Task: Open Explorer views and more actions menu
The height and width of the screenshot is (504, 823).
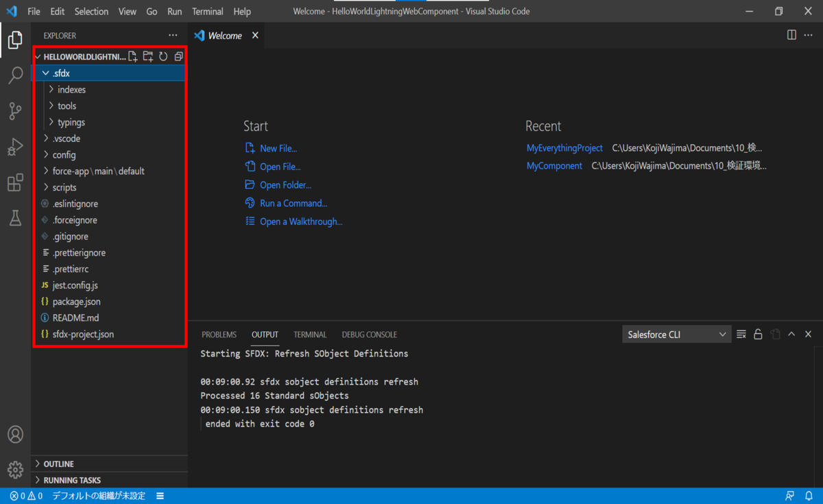Action: point(173,35)
